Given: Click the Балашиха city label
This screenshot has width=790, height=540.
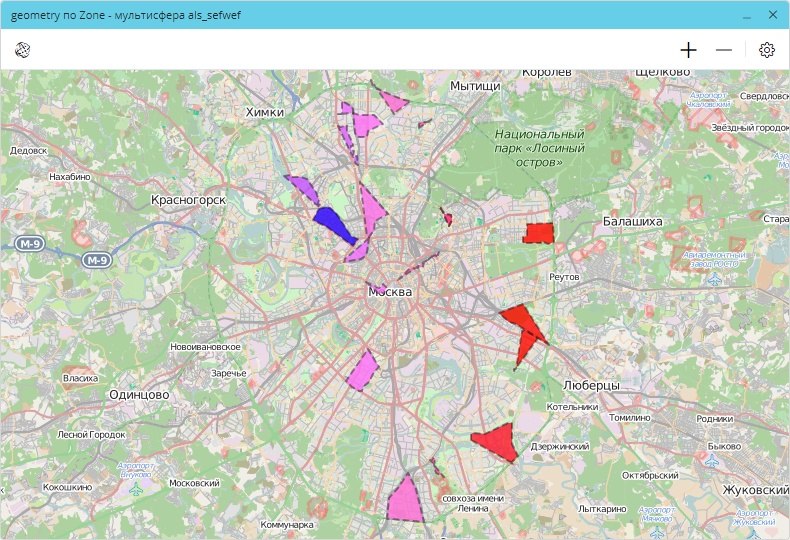Looking at the screenshot, I should pyautogui.click(x=632, y=221).
